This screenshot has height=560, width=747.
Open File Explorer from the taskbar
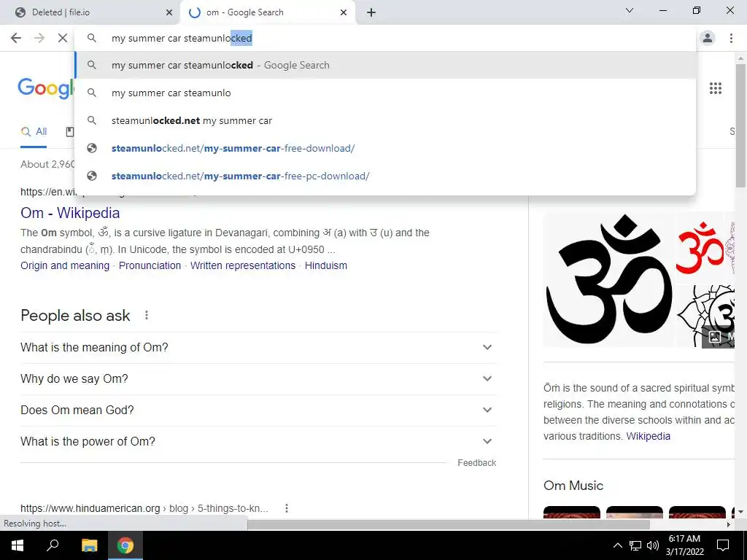coord(89,545)
